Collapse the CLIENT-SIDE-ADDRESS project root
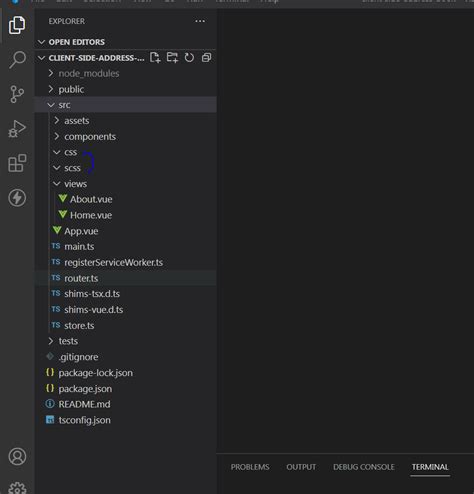474x494 pixels. (x=41, y=58)
